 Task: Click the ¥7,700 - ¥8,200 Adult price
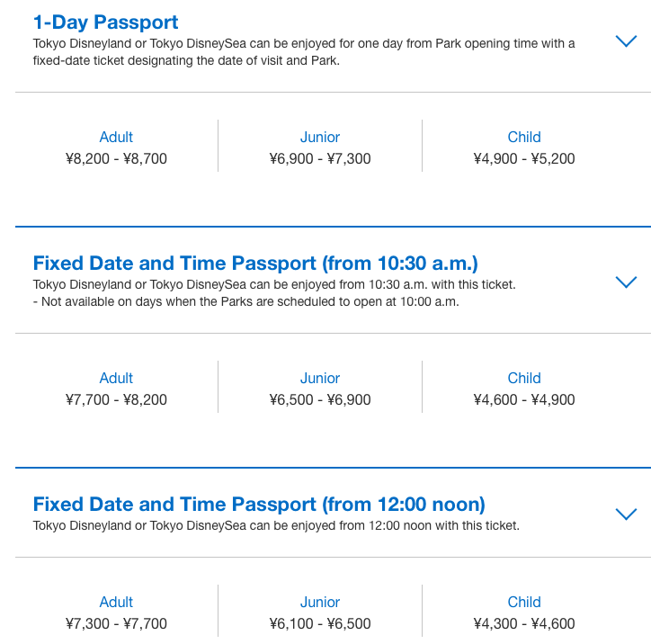[116, 400]
